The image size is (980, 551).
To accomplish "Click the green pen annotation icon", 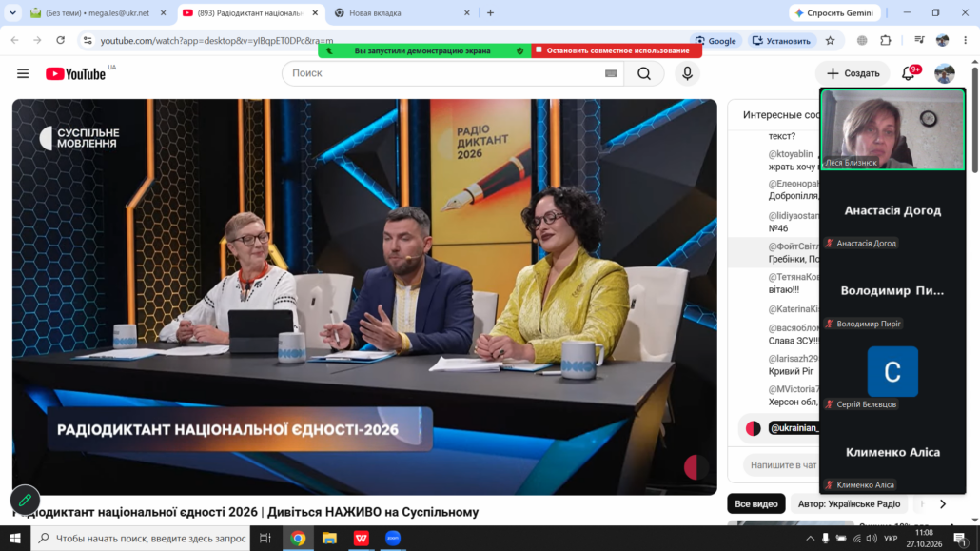I will (25, 500).
